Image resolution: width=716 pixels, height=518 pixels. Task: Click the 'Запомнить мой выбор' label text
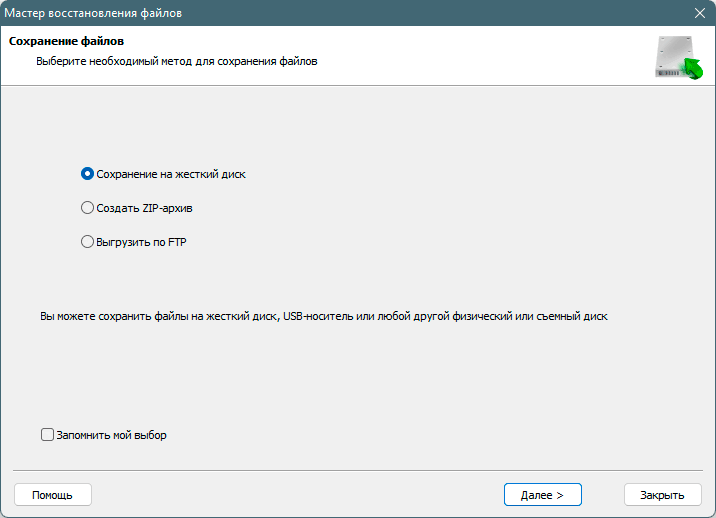pyautogui.click(x=111, y=435)
